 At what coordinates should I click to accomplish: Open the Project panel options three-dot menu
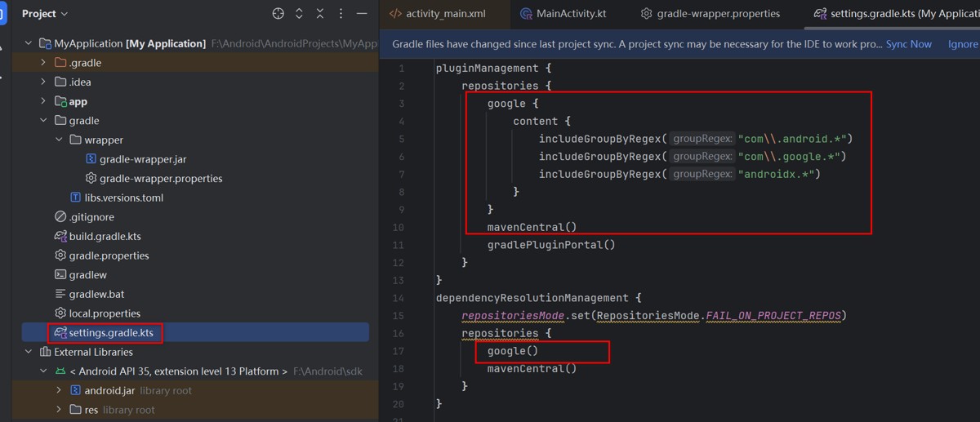[341, 14]
